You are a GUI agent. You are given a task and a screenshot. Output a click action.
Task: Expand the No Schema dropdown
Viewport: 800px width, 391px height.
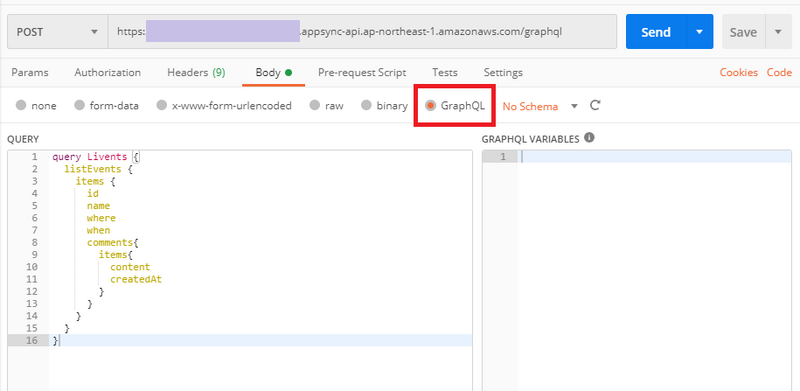coord(574,106)
